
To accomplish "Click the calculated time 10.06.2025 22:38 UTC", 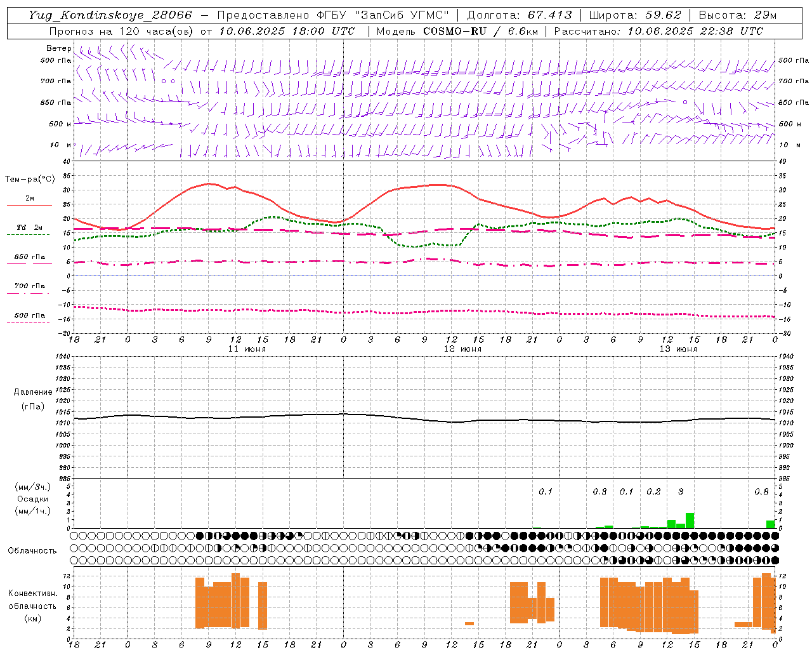I will click(x=695, y=31).
